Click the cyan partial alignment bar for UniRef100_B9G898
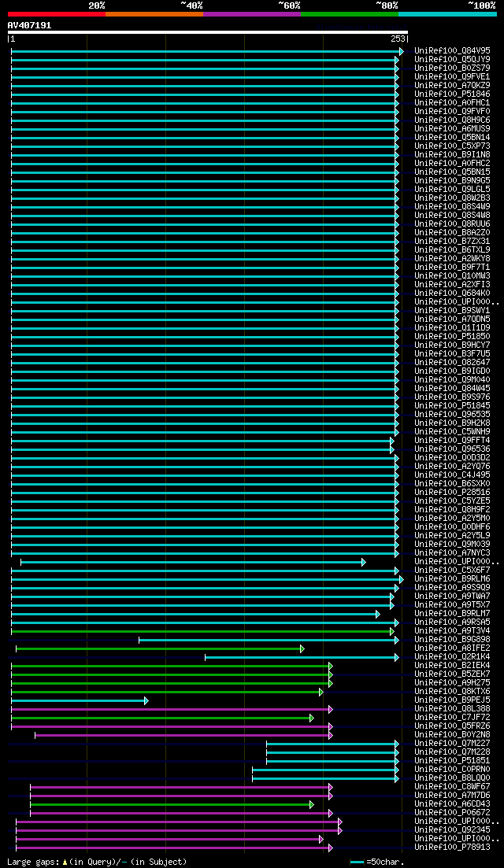Screen dimensions: 504x868 269,640
